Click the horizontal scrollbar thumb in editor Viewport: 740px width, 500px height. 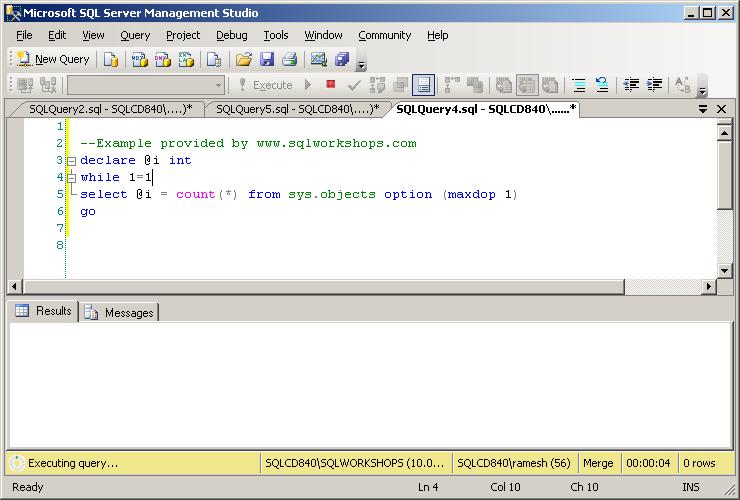coord(324,286)
